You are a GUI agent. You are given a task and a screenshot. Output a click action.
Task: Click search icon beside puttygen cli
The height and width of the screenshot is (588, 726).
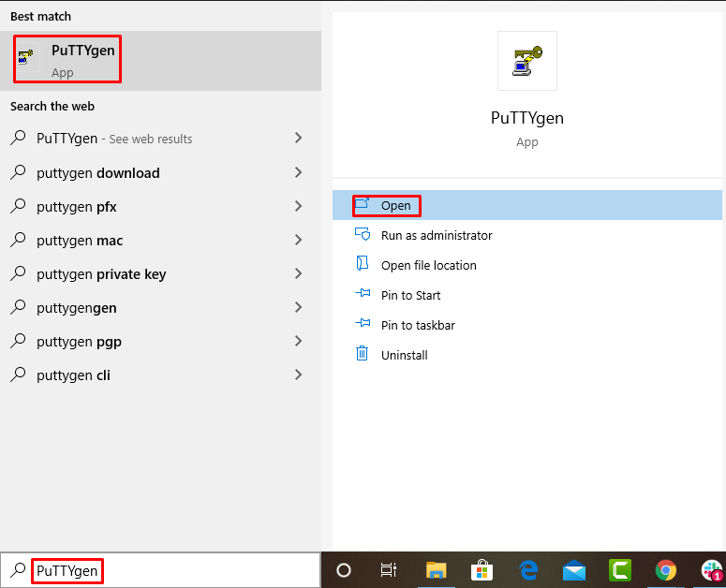click(x=18, y=375)
